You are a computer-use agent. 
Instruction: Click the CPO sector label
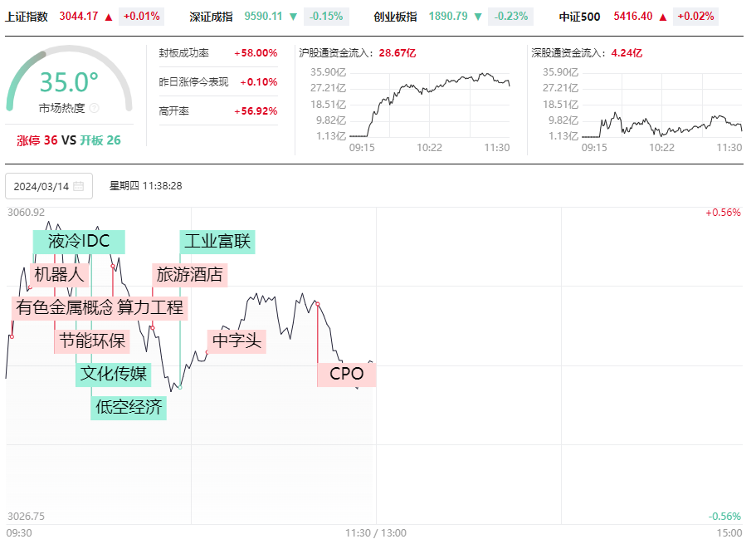(346, 375)
